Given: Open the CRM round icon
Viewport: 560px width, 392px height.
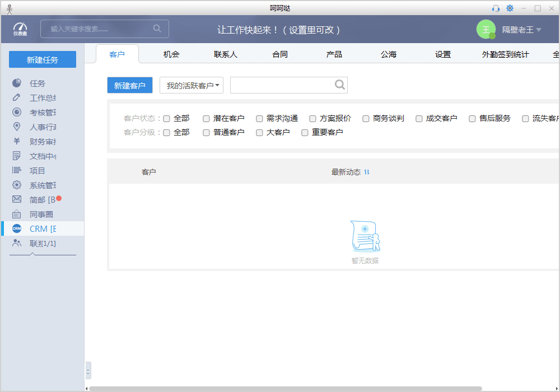Looking at the screenshot, I should click(x=17, y=228).
